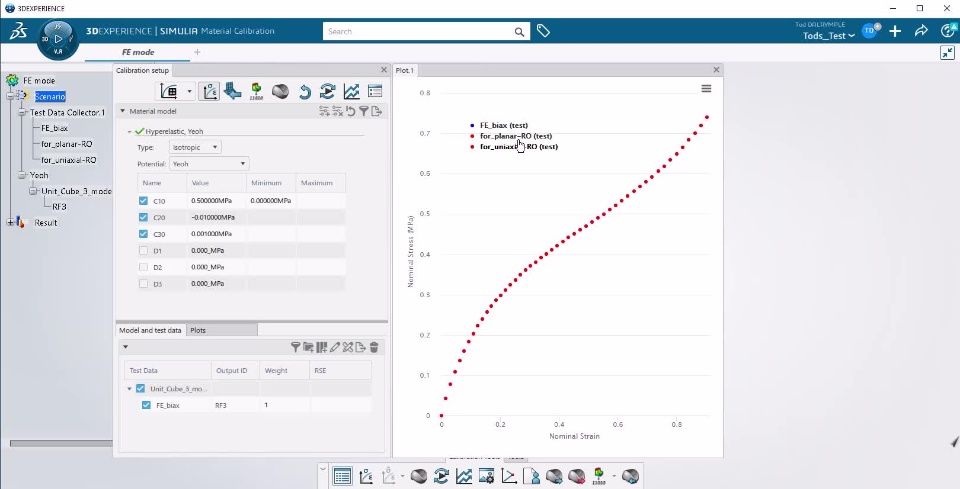The width and height of the screenshot is (960, 489).
Task: Toggle the FE_biax test data checkbox
Action: point(146,405)
